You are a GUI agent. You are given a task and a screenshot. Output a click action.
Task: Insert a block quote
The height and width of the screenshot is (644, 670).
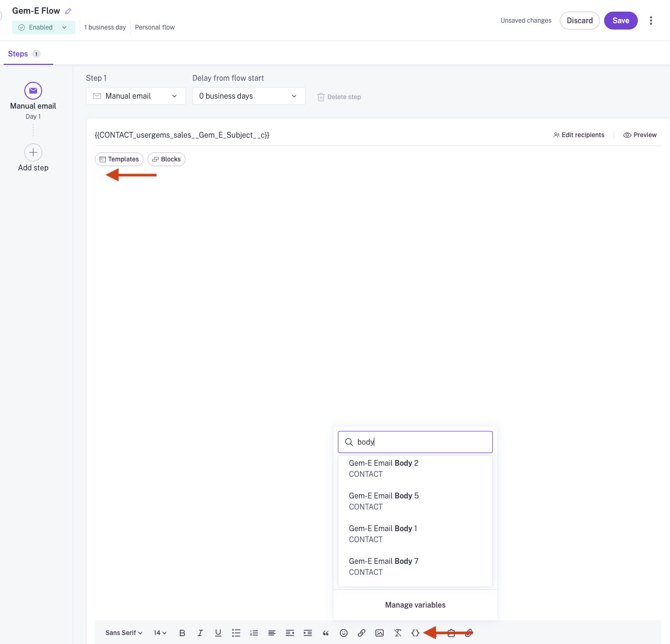[326, 633]
